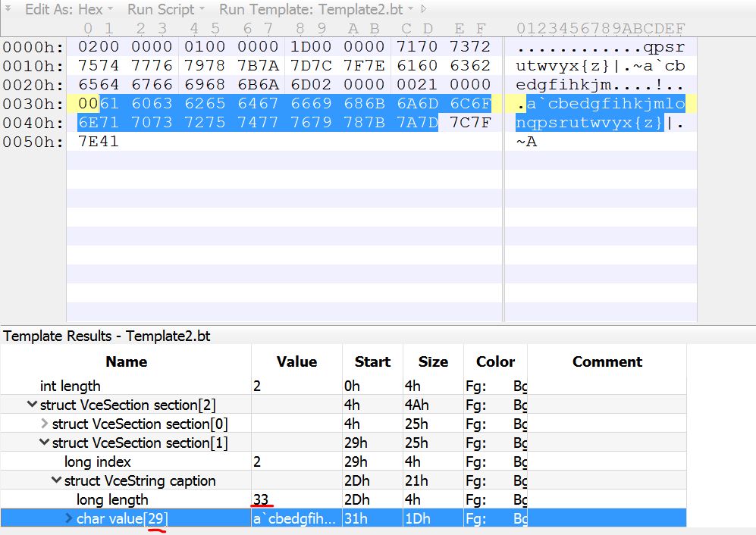Click ASCII column ruler 0123456789ABCDEF
The height and width of the screenshot is (535, 756).
[x=601, y=29]
